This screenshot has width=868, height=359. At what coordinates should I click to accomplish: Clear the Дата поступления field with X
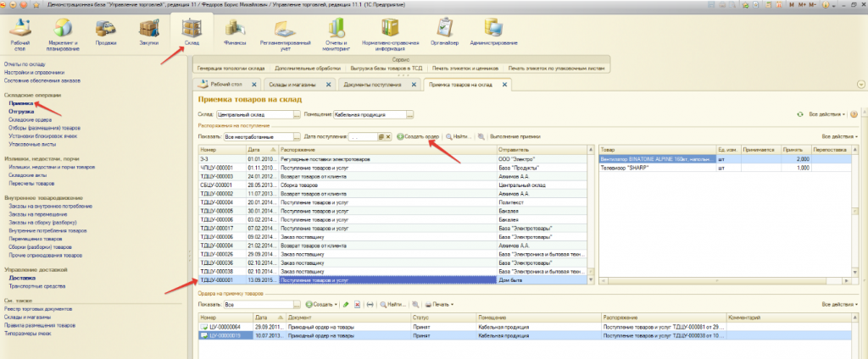coord(390,136)
